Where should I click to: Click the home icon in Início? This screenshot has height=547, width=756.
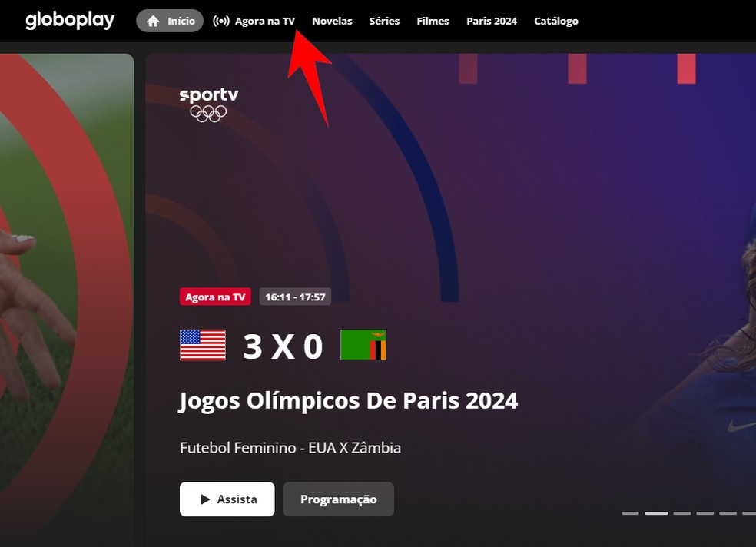click(x=153, y=22)
